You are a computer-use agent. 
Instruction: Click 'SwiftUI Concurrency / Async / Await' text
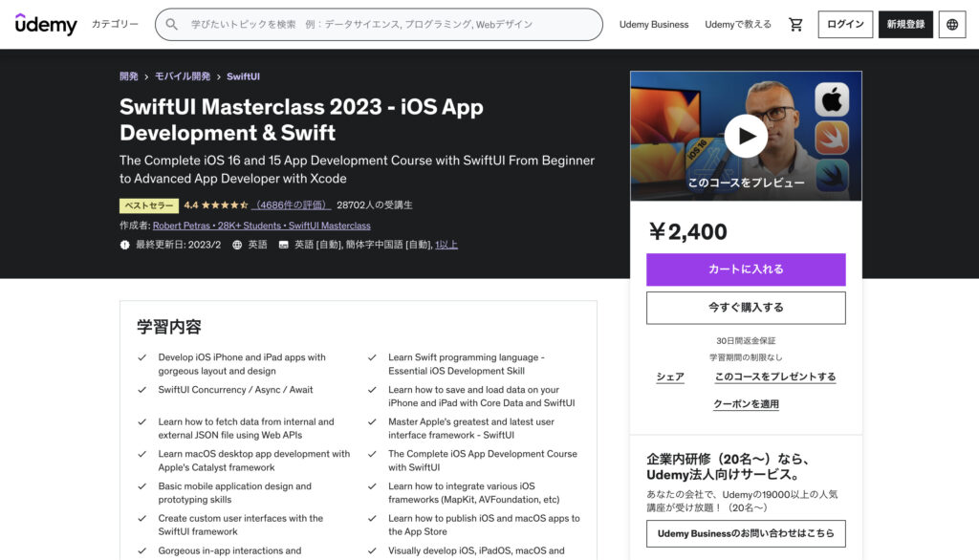tap(235, 390)
